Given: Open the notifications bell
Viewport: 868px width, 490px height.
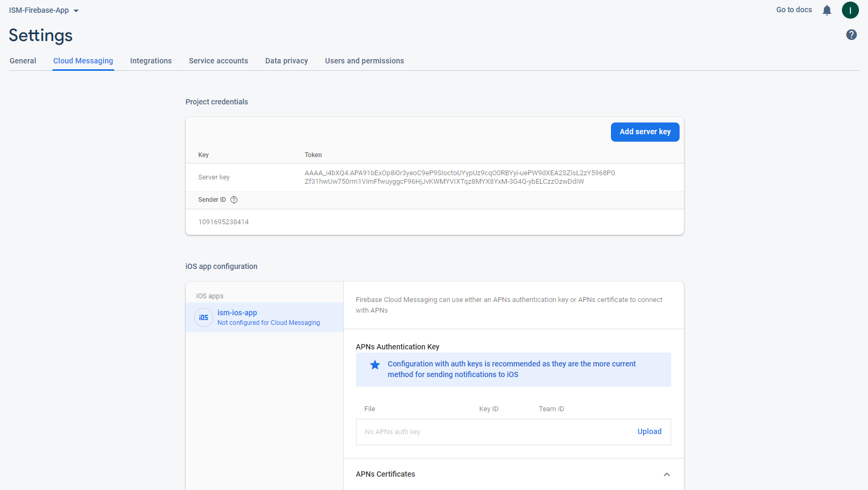Looking at the screenshot, I should [827, 10].
